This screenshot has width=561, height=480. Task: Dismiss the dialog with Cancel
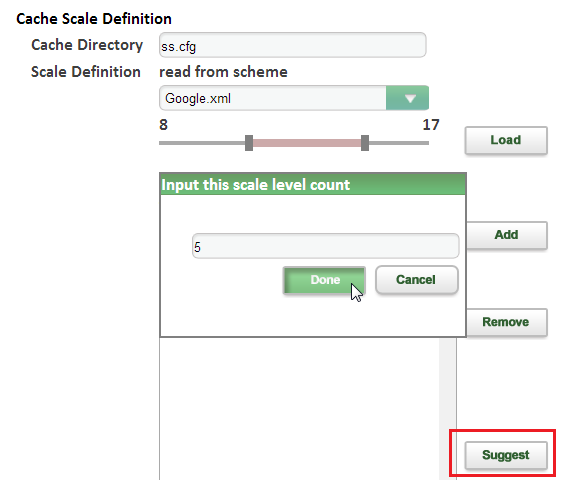[417, 280]
